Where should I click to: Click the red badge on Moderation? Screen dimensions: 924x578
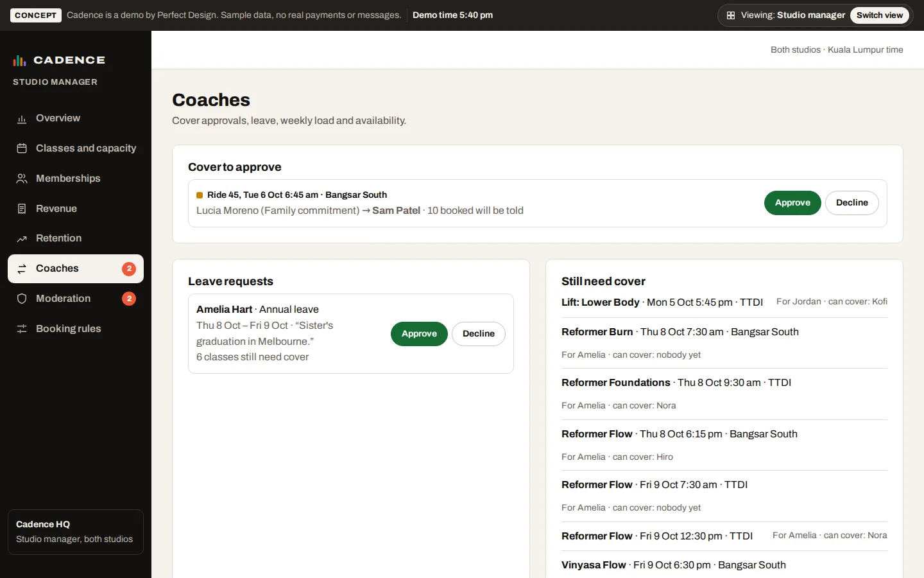129,299
